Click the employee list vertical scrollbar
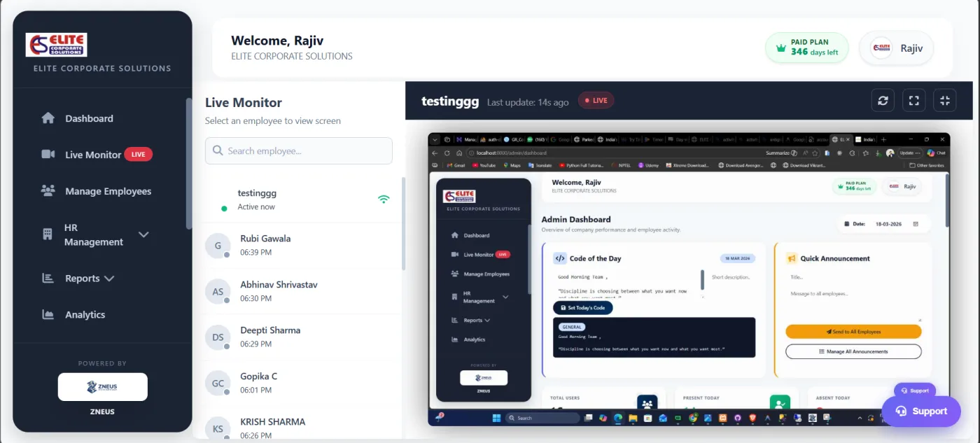Viewport: 980px width, 443px height. pos(403,224)
